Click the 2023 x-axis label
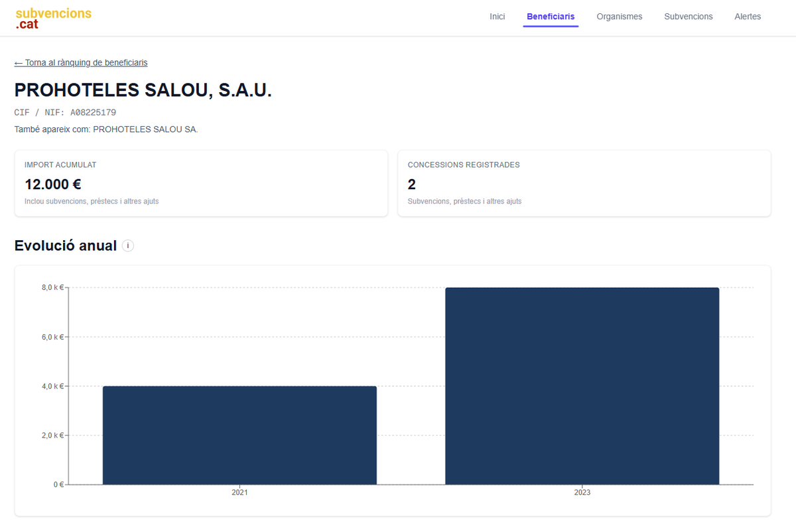The height and width of the screenshot is (532, 796). click(582, 493)
